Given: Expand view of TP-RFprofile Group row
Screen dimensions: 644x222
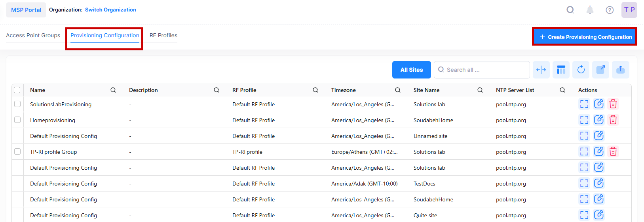Looking at the screenshot, I should (x=584, y=151).
